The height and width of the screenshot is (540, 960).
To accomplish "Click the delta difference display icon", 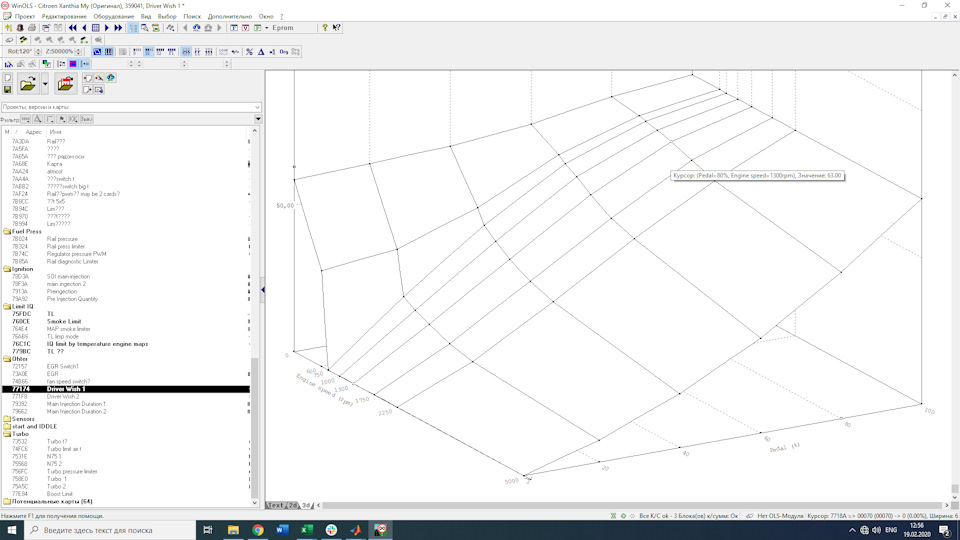I will click(x=261, y=52).
